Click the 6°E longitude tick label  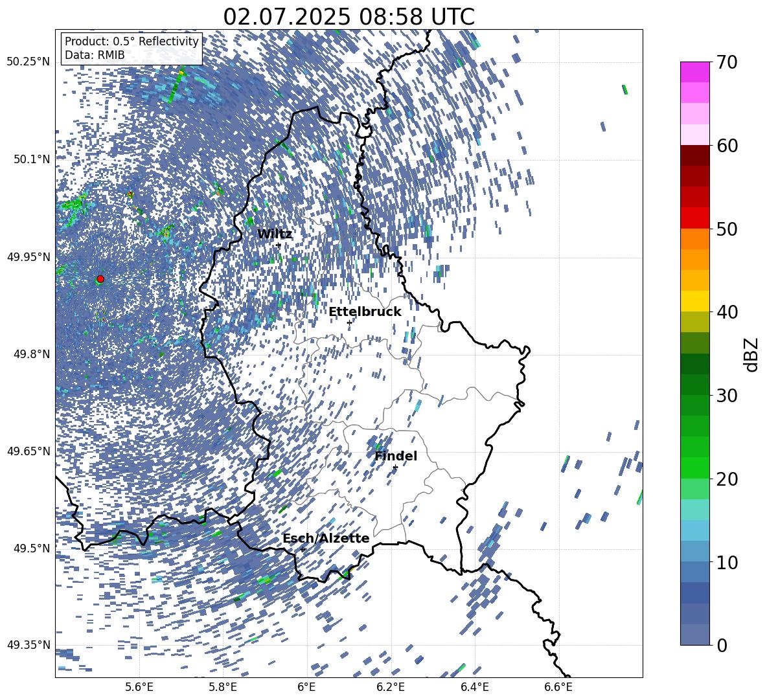(306, 687)
